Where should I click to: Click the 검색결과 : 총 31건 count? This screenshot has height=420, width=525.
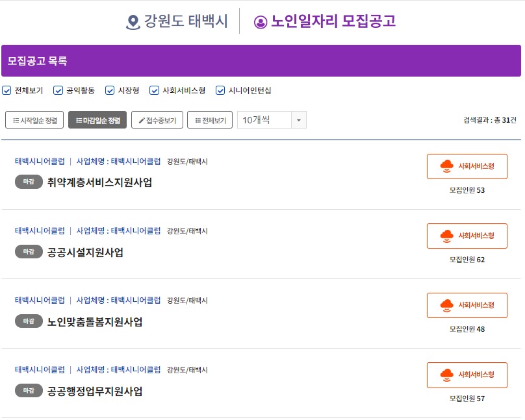coord(490,120)
